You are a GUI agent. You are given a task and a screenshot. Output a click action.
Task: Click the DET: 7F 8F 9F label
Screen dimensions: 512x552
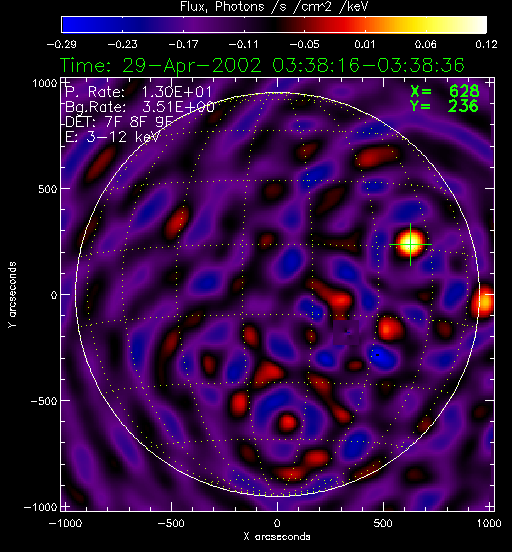point(119,122)
